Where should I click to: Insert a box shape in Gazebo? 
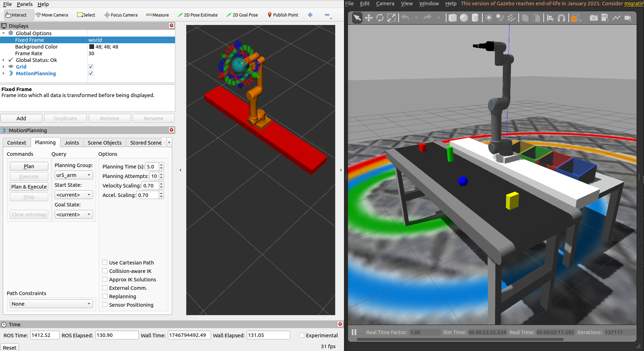(x=452, y=18)
